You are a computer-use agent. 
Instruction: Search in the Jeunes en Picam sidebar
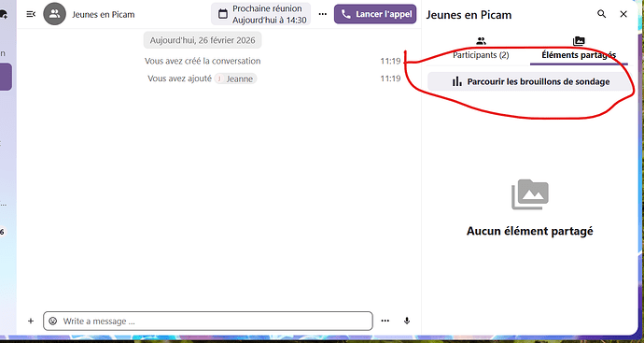click(x=602, y=14)
